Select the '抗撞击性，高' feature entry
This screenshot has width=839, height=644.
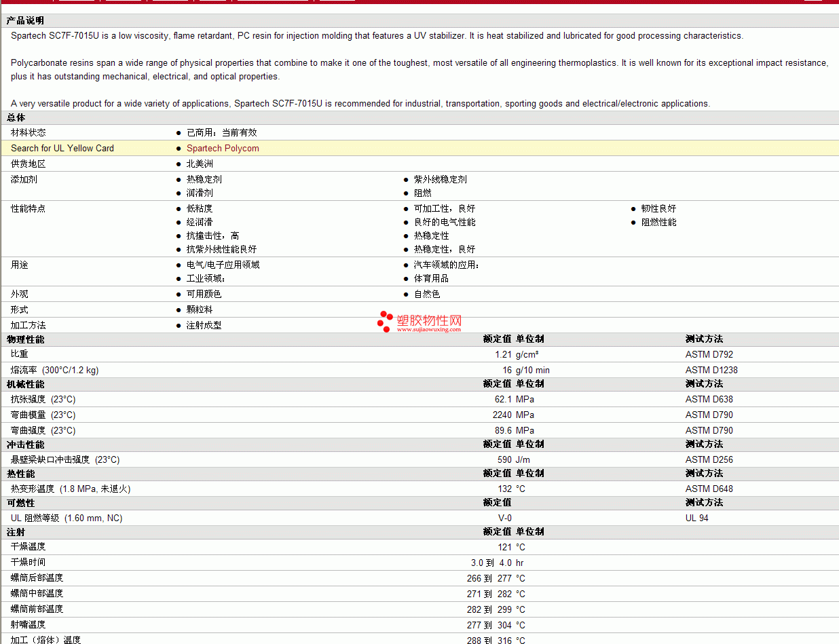tap(213, 235)
